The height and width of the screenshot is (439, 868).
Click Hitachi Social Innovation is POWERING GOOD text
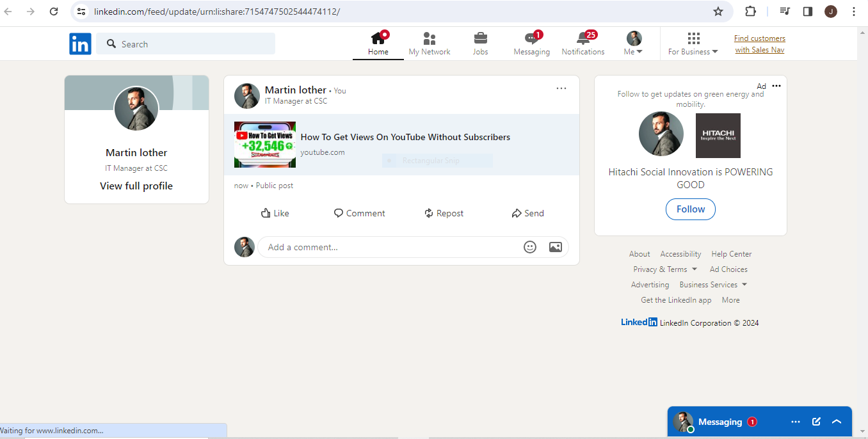(x=691, y=179)
